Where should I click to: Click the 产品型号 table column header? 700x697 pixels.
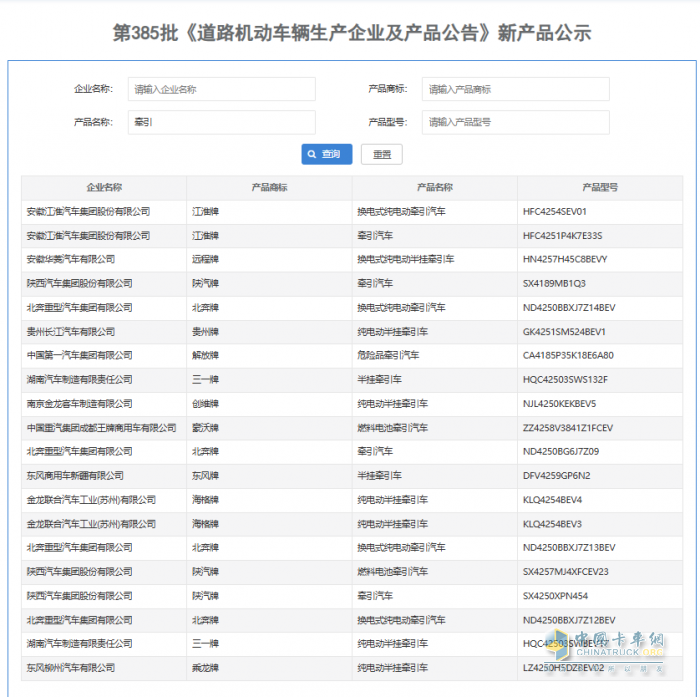coord(600,187)
